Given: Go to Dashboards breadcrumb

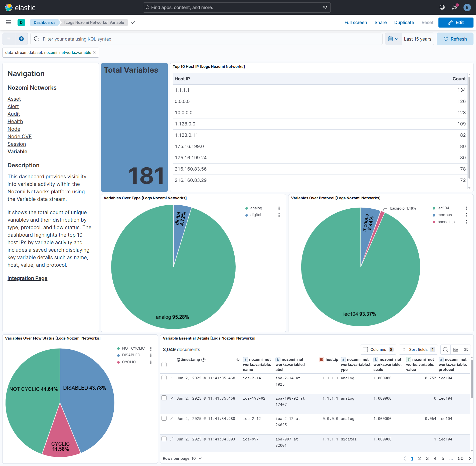Looking at the screenshot, I should pos(45,23).
